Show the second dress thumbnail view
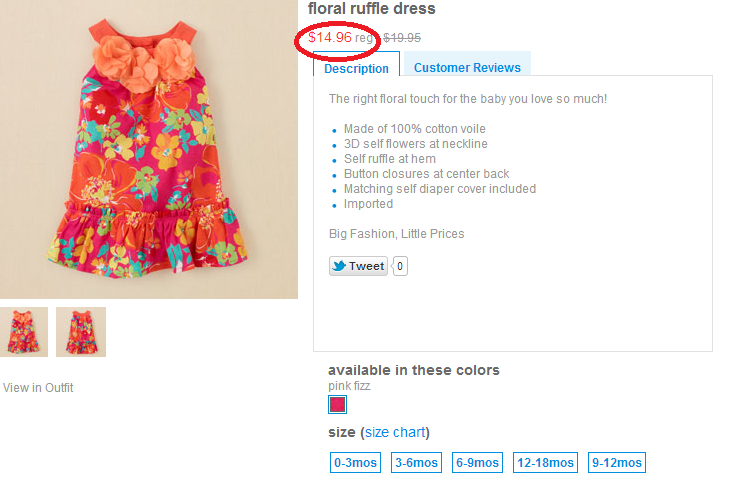This screenshot has width=734, height=493. [x=81, y=332]
